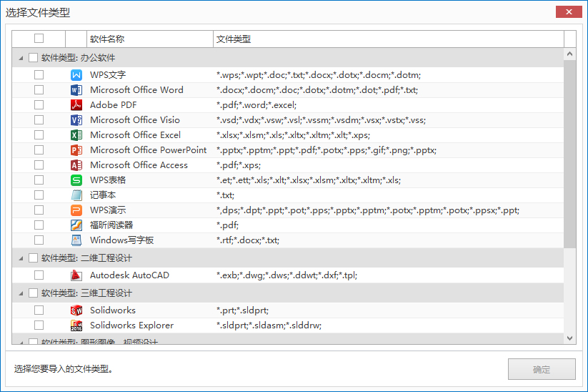This screenshot has height=392, width=588.
Task: Check the select-all checkbox in header
Action: pyautogui.click(x=39, y=39)
